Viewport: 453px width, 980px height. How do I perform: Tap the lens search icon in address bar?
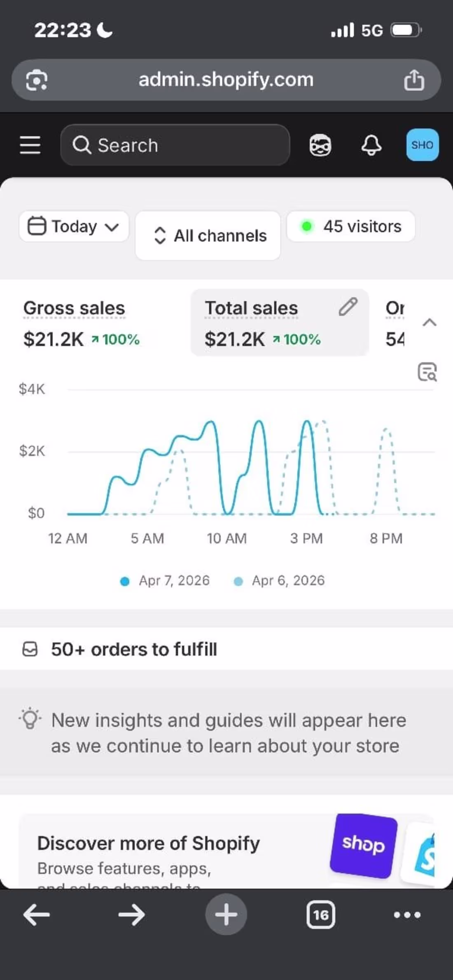coord(37,80)
